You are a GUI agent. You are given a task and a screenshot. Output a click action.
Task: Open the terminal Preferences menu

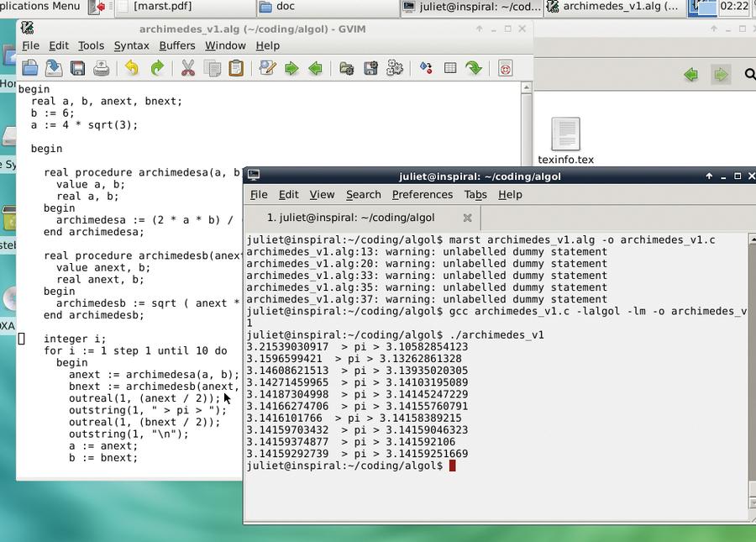point(423,195)
